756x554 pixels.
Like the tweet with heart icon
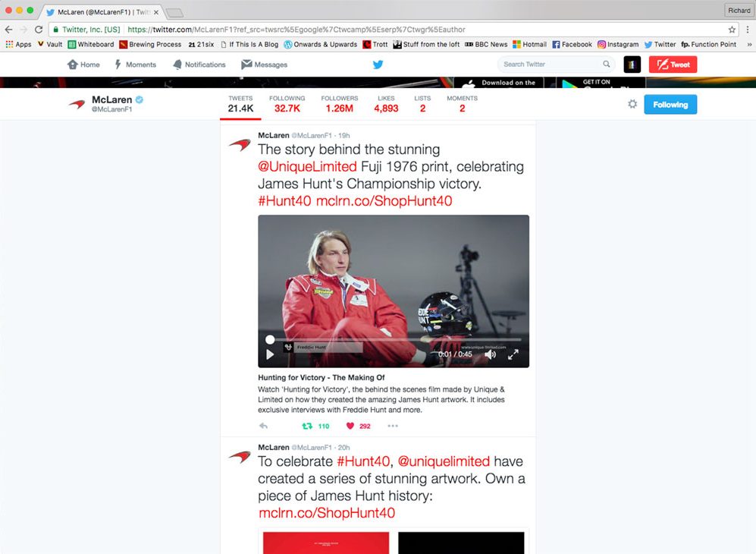[x=350, y=426]
